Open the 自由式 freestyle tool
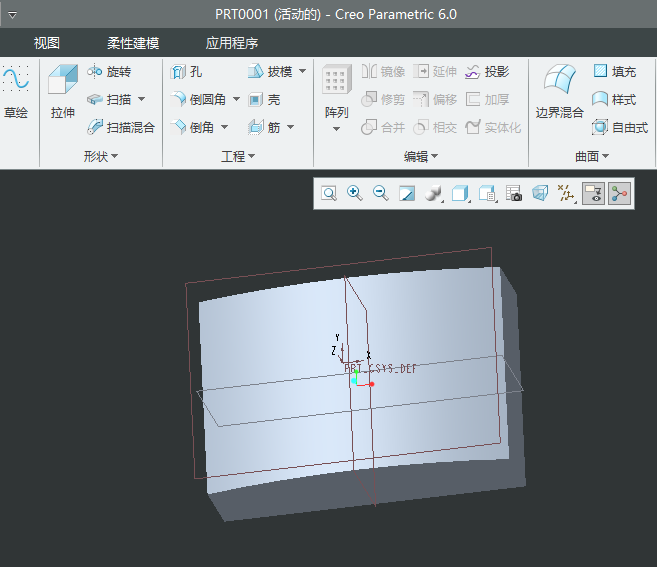The width and height of the screenshot is (657, 567). (x=620, y=127)
